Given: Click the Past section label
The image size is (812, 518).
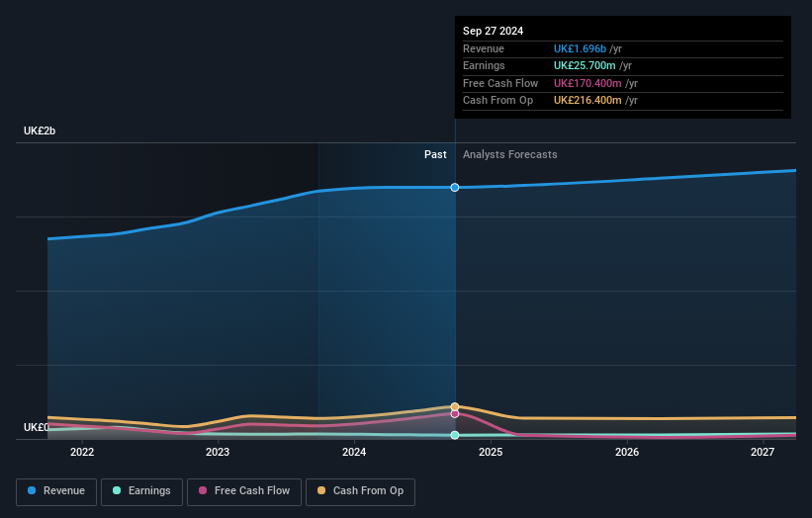Looking at the screenshot, I should (x=435, y=155).
